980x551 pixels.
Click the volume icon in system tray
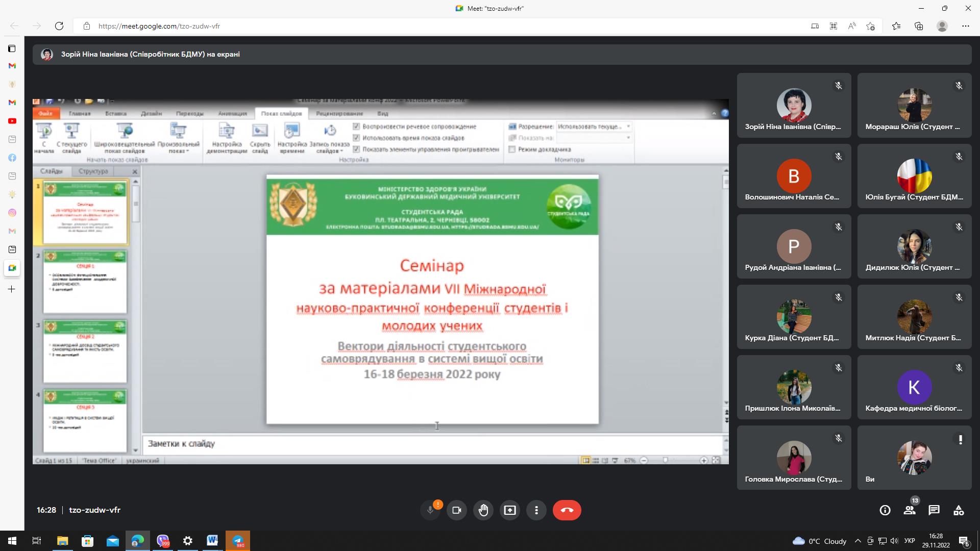click(x=894, y=541)
